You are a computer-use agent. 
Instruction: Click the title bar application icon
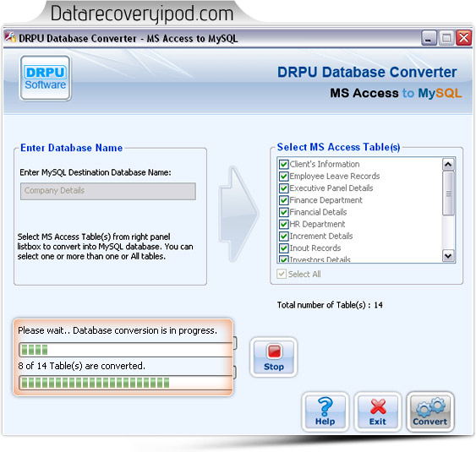coord(10,38)
